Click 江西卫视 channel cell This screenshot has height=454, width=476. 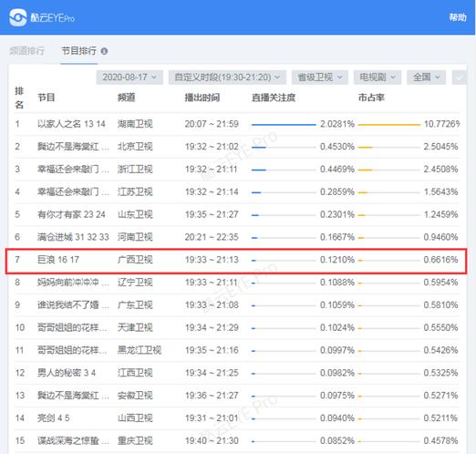pos(135,373)
